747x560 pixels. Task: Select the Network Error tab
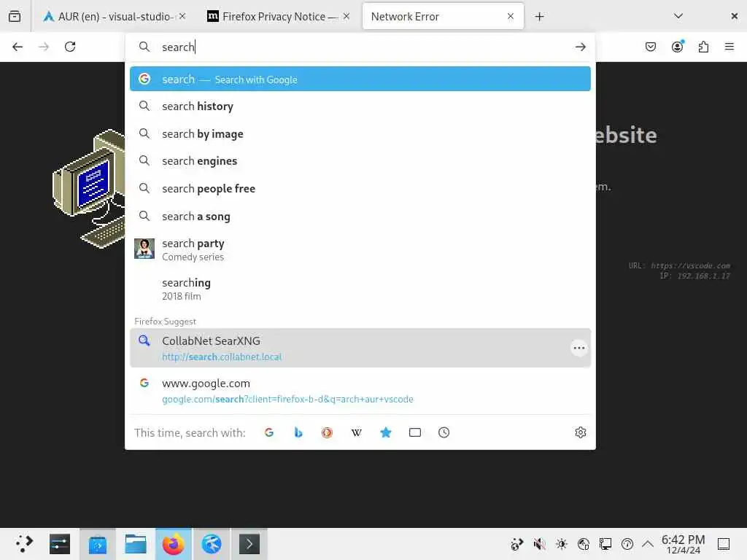pos(443,17)
